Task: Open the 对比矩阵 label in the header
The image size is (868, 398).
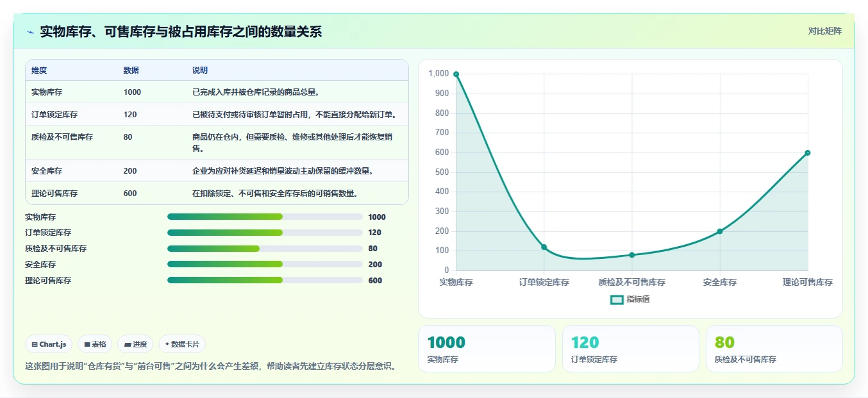Action: pos(824,31)
